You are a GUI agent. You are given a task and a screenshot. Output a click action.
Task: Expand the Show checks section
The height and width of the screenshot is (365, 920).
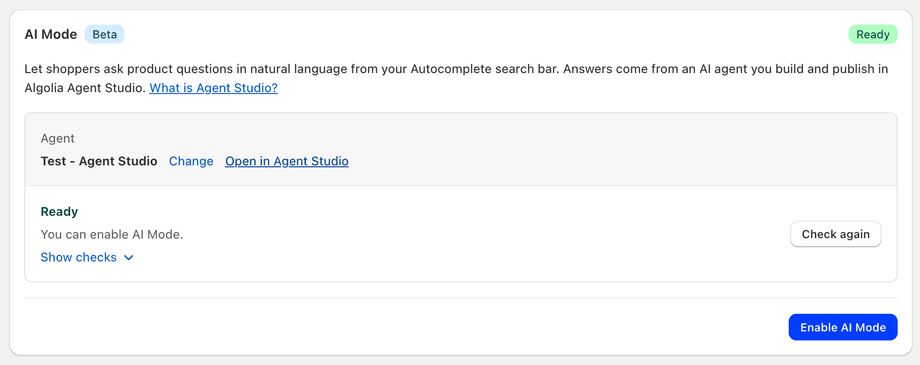click(87, 257)
